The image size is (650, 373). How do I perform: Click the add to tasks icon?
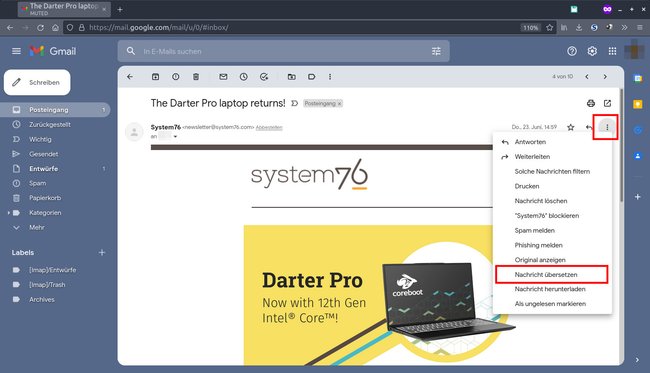264,77
